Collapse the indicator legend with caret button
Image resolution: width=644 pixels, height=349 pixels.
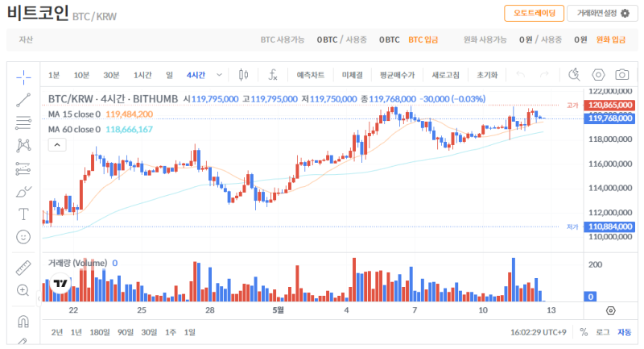click(57, 145)
